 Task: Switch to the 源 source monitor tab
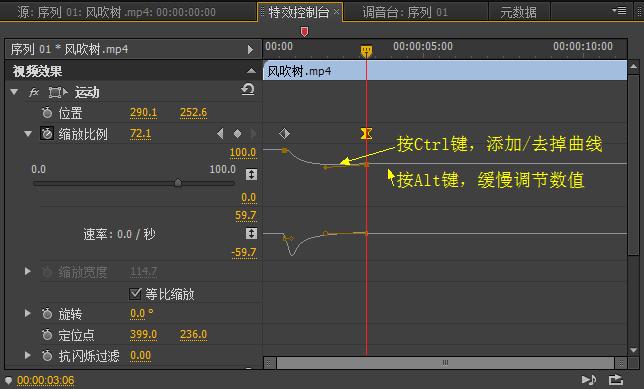click(116, 12)
